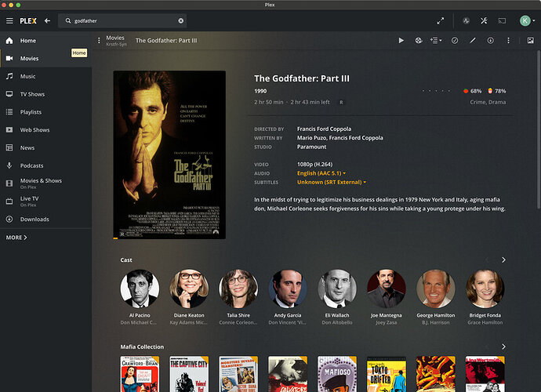The width and height of the screenshot is (541, 392).
Task: Click Diane Keaton cast photo
Action: pos(189,289)
